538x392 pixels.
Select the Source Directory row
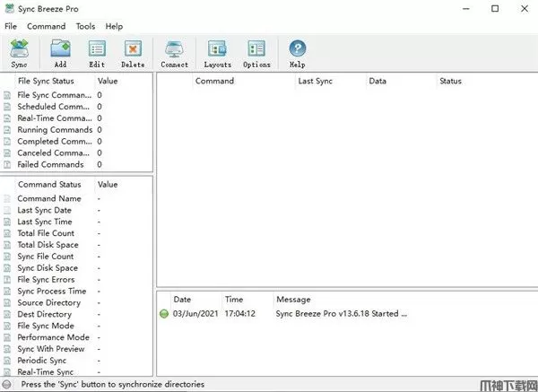(x=48, y=303)
